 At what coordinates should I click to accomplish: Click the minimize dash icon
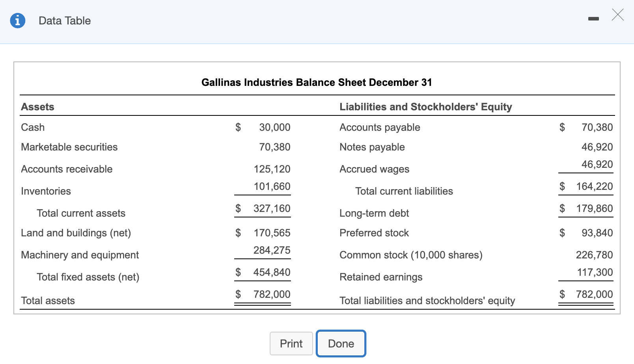594,18
